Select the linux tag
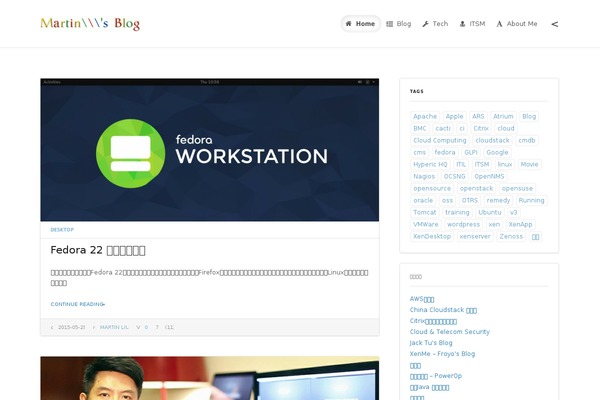 (x=505, y=164)
